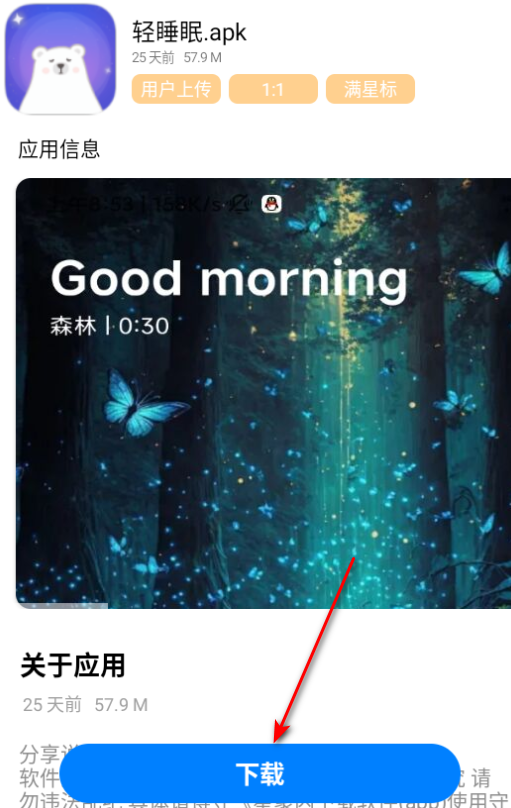Open the forest screenshot preview image
The height and width of the screenshot is (808, 511).
point(263,393)
